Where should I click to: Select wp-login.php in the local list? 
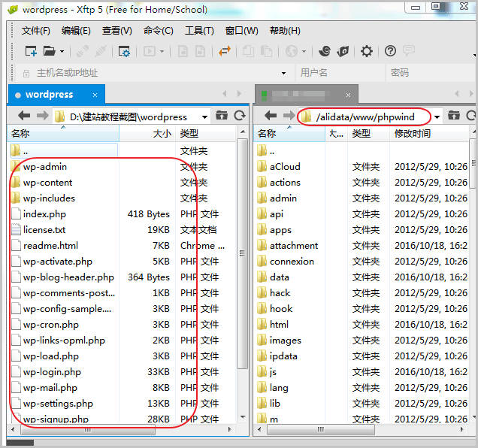52,372
